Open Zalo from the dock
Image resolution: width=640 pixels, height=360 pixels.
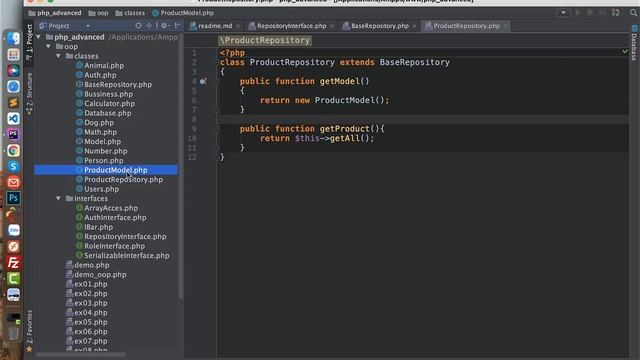pyautogui.click(x=13, y=230)
